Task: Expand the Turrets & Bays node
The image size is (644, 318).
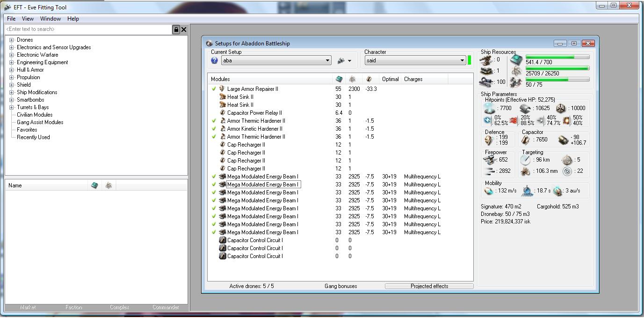Action: [12, 107]
